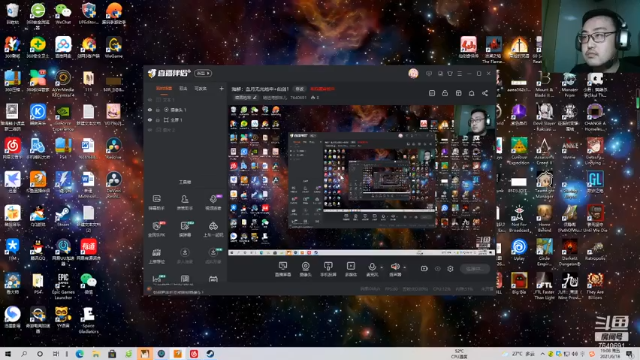Viewport: 640px width, 360px height.
Task: Open Edge browser from taskbar
Action: pyautogui.click(x=80, y=354)
